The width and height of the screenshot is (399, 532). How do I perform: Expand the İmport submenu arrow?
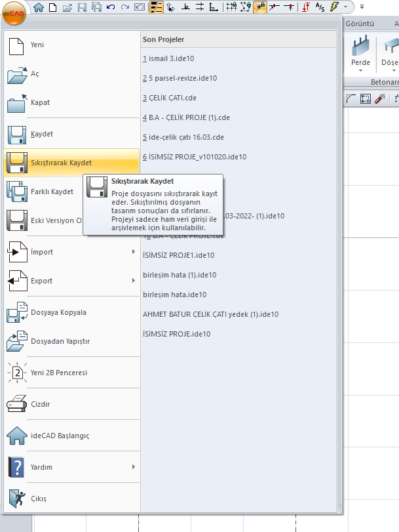(134, 252)
